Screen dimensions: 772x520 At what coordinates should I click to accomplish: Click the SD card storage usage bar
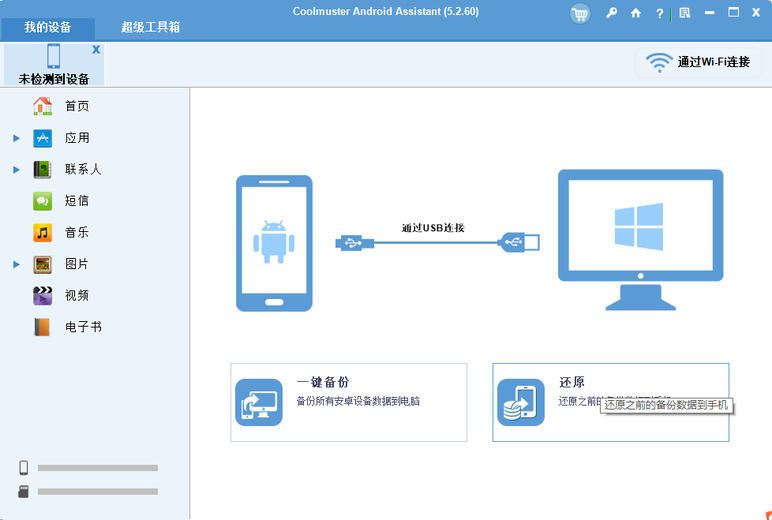pyautogui.click(x=97, y=491)
